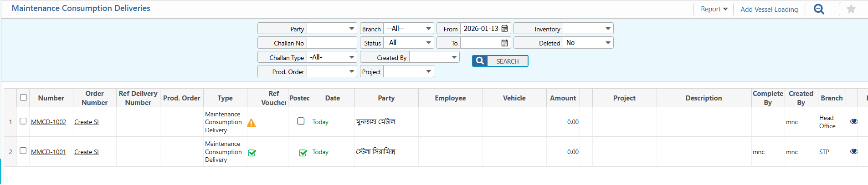Screen dimensions: 868x185
Task: Open the Deleted dropdown showing No
Action: coord(588,43)
